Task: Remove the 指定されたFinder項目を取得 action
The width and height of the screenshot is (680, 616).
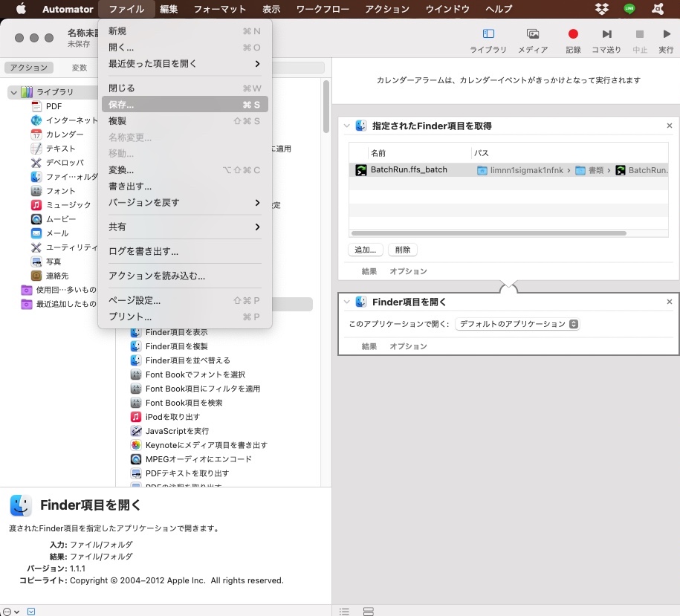Action: [x=669, y=126]
